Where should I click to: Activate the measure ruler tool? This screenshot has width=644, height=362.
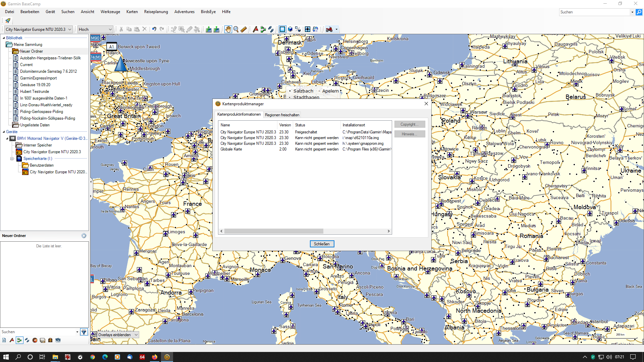pyautogui.click(x=244, y=29)
